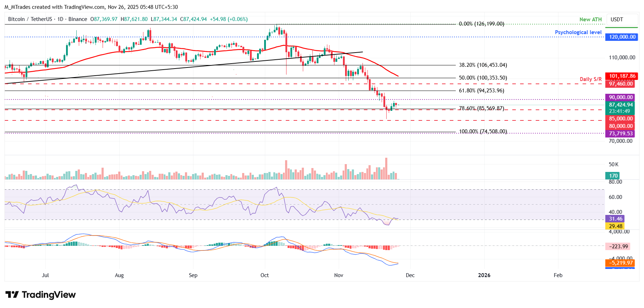Click the Bitcoin / TetherUS symbol title
Viewport: 644px width, 308px height.
coord(30,19)
